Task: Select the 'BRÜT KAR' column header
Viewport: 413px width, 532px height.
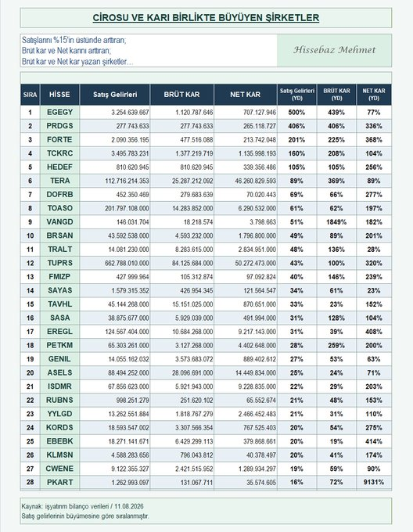Action: pos(181,95)
